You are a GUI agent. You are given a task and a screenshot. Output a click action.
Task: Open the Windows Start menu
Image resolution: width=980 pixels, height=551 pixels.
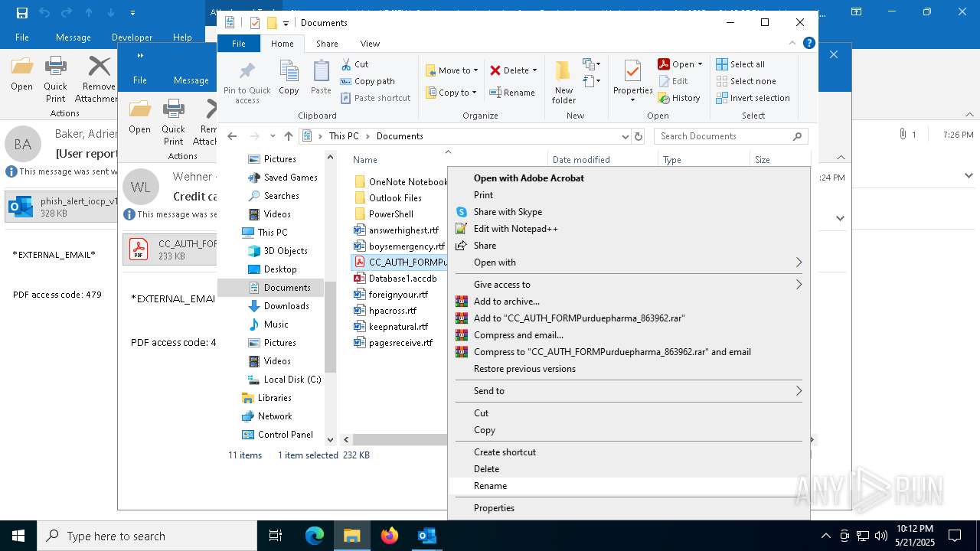tap(18, 536)
